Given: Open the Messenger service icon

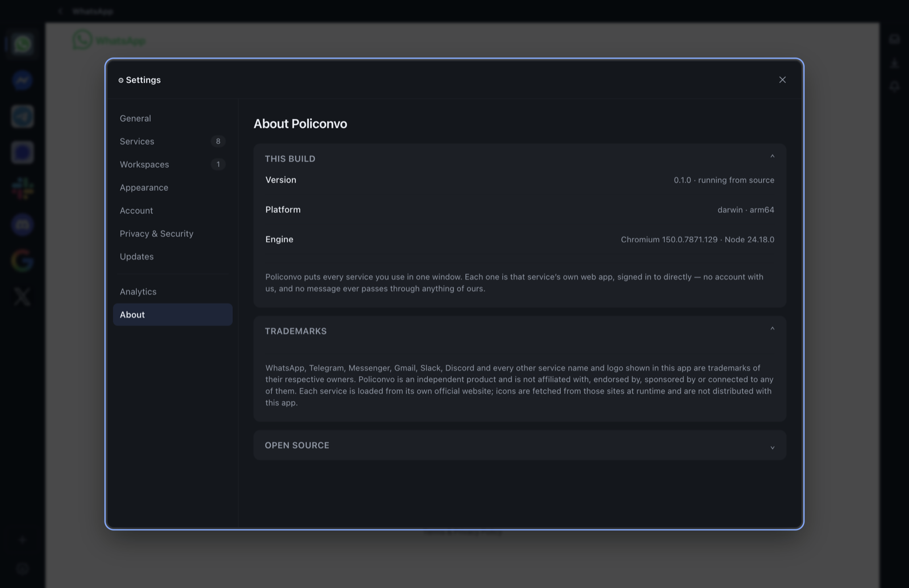Looking at the screenshot, I should click(x=23, y=80).
